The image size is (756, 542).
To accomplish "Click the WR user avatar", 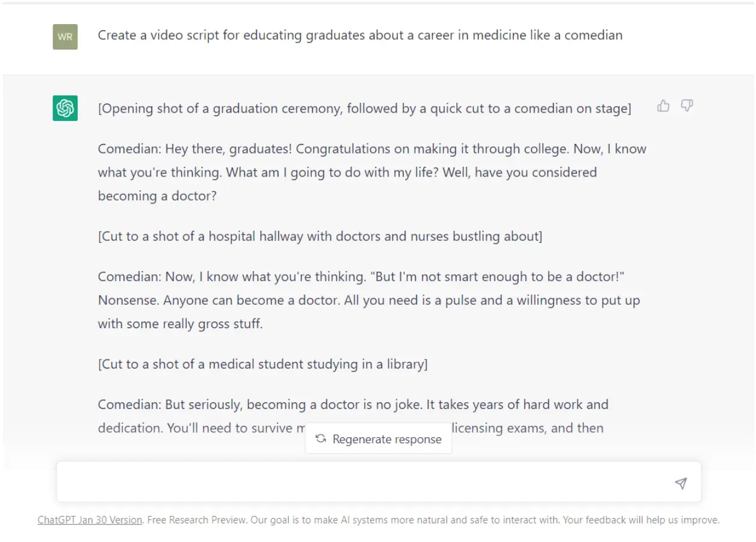I will pos(65,37).
